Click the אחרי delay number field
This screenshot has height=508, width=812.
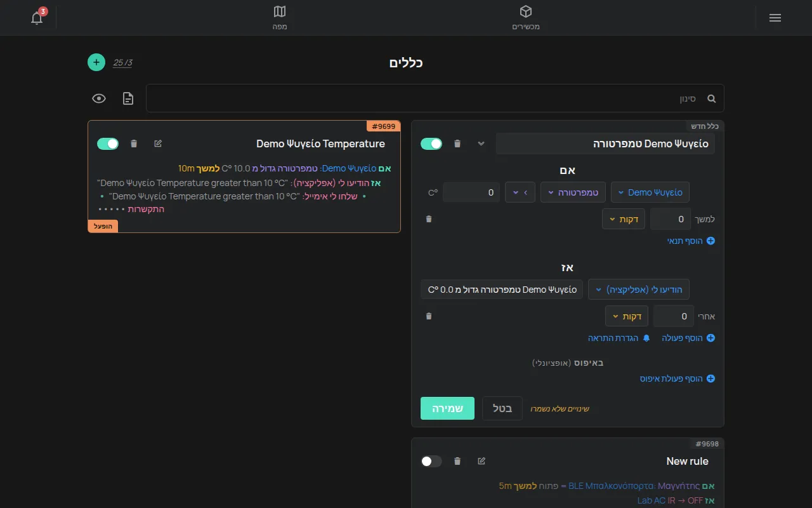674,316
